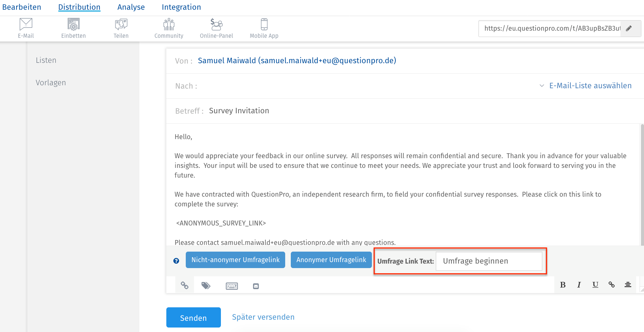Click the pencil icon to edit survey URL

point(629,28)
